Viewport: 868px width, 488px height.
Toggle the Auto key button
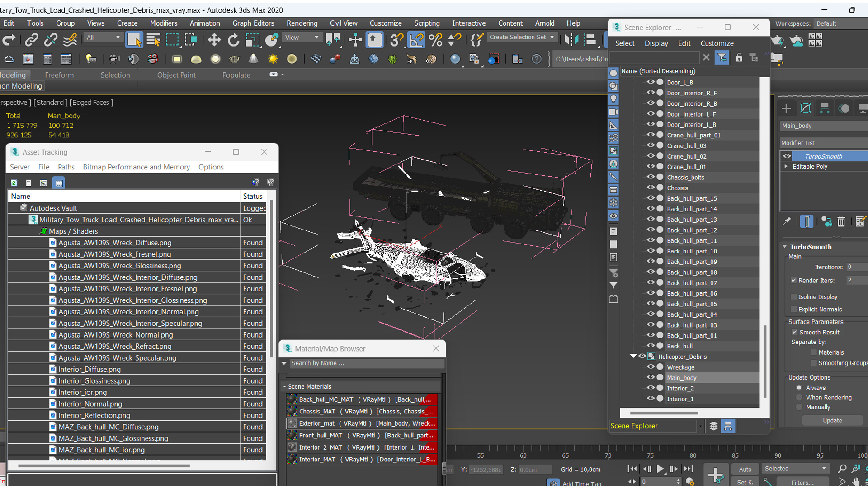745,469
